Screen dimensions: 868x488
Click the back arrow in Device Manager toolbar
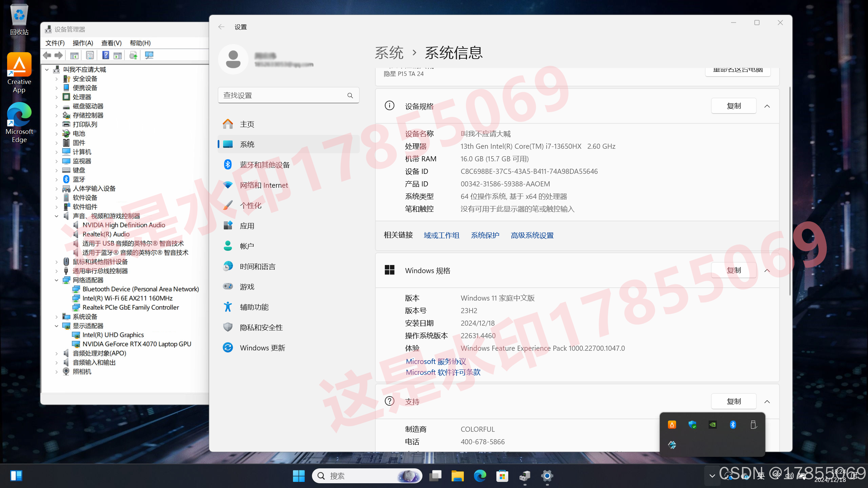click(x=47, y=55)
